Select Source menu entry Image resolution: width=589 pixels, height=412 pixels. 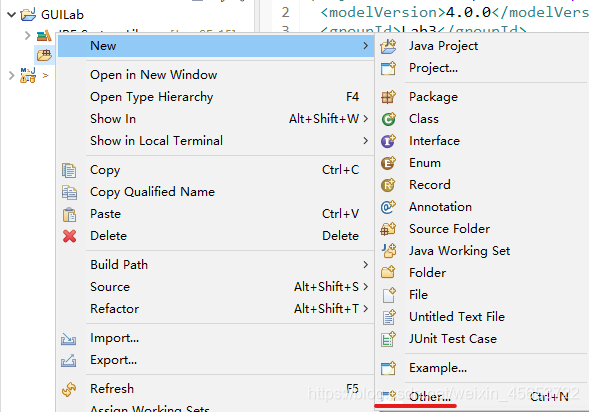tap(216, 287)
